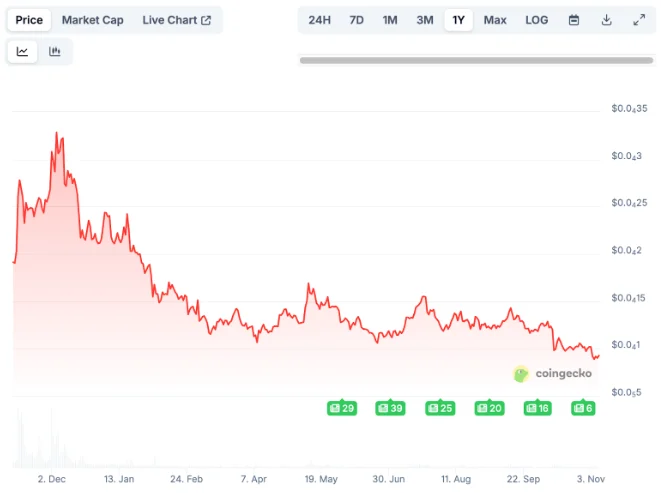Open news marker showing 39

pos(390,408)
